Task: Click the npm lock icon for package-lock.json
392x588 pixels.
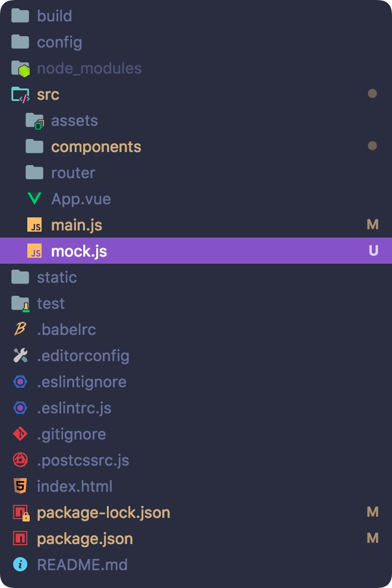Action: [20, 513]
